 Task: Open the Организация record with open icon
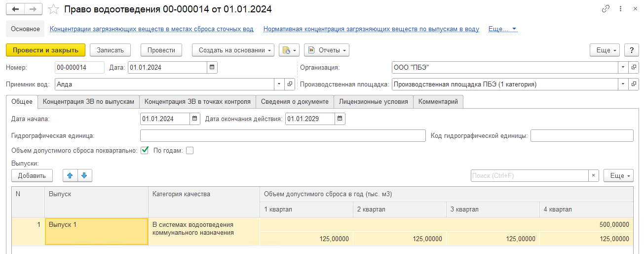(x=634, y=67)
